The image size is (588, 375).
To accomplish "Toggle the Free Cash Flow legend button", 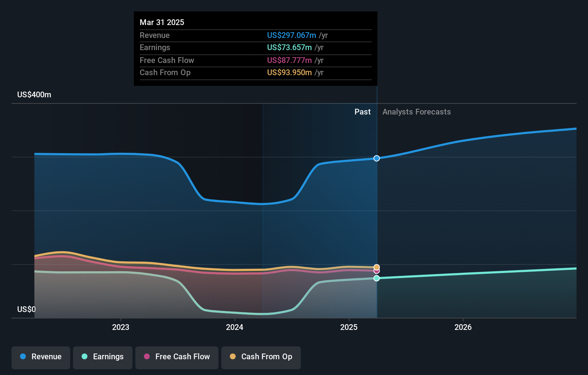I will tap(177, 357).
